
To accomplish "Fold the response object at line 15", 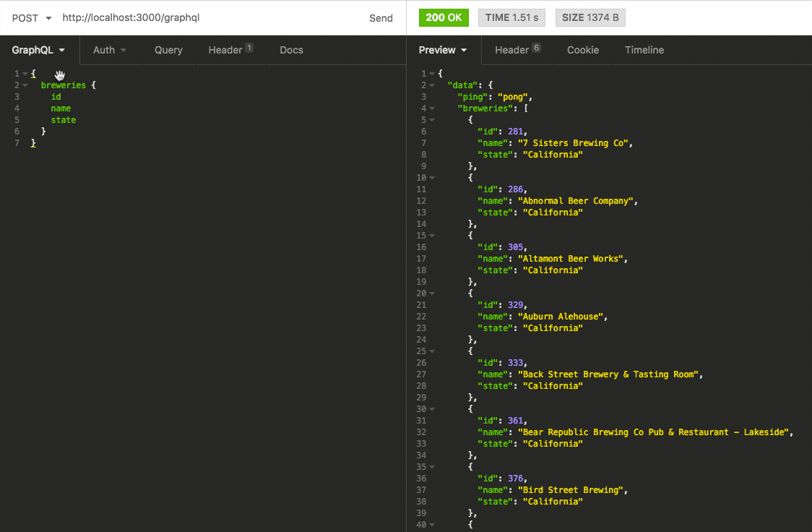I will click(432, 236).
